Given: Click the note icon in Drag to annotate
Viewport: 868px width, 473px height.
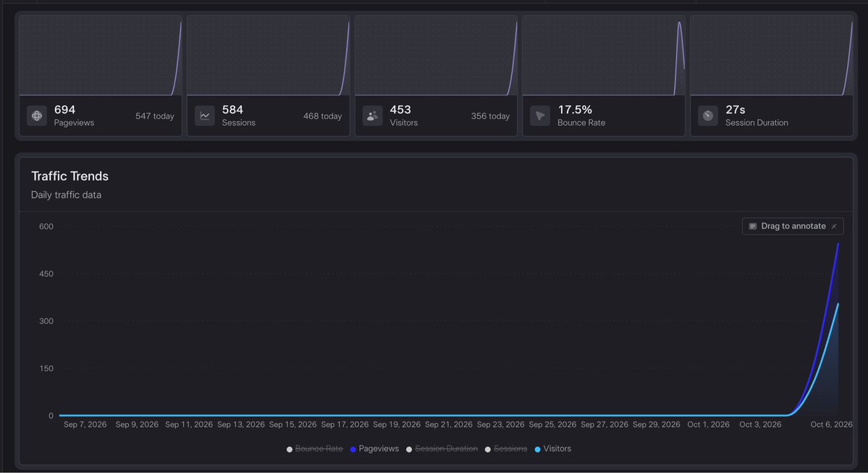Looking at the screenshot, I should pyautogui.click(x=752, y=226).
